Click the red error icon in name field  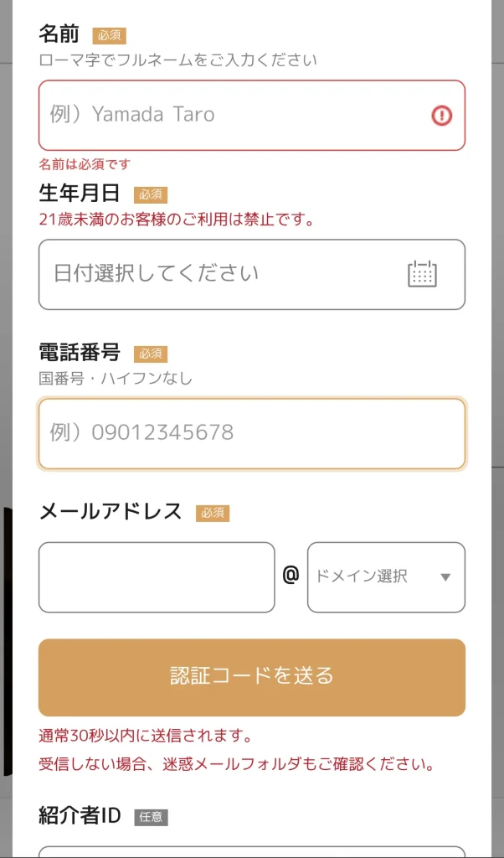(x=441, y=116)
